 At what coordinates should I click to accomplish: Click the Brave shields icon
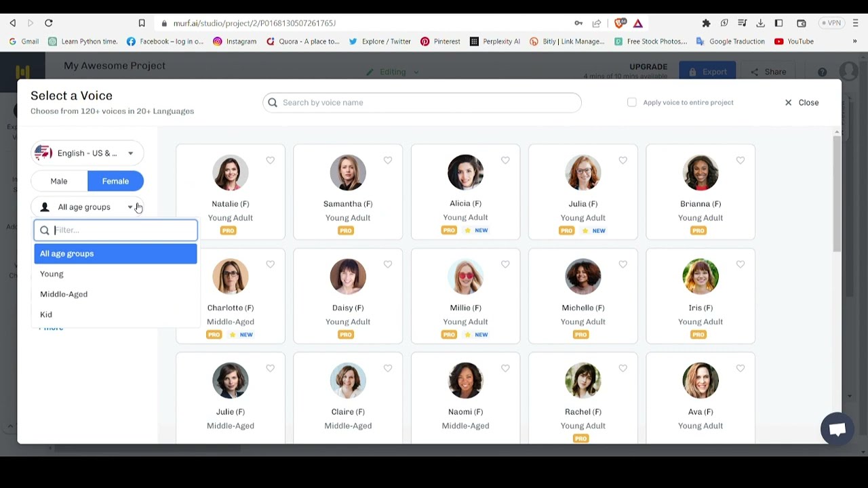[x=620, y=23]
